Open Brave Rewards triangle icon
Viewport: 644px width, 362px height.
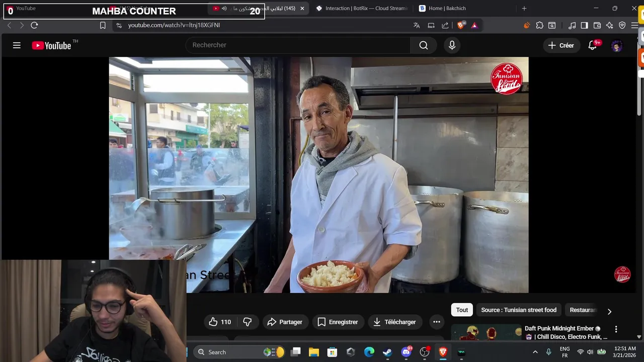pyautogui.click(x=474, y=25)
